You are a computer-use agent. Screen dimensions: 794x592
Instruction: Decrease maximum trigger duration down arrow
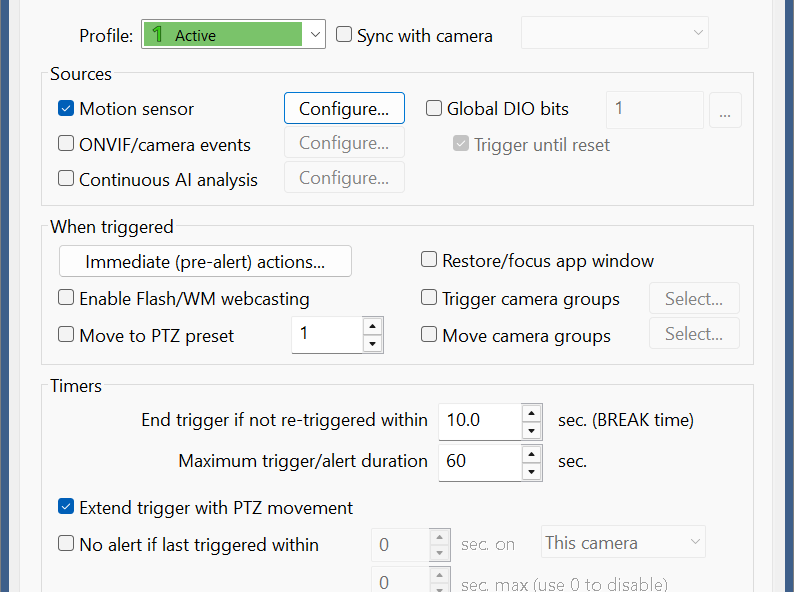coord(531,472)
